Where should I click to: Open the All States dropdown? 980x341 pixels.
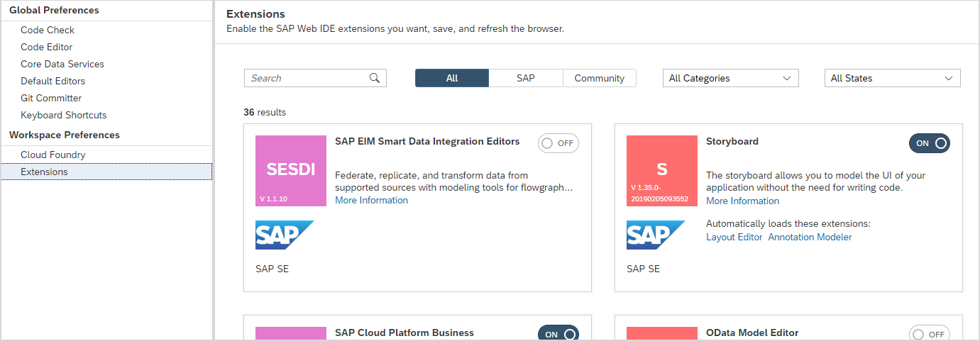(893, 78)
